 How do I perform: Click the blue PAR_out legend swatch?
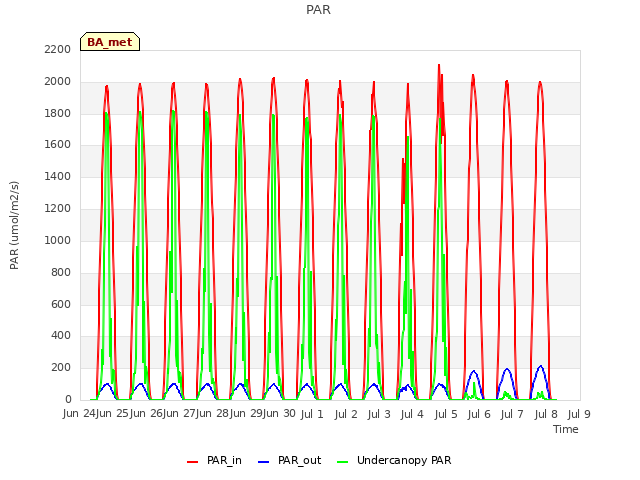pyautogui.click(x=263, y=462)
